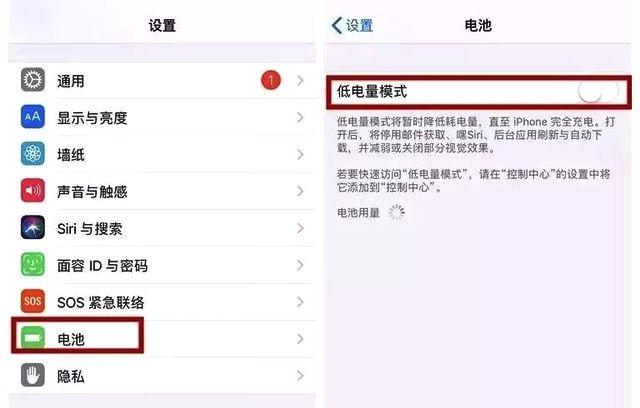Image resolution: width=640 pixels, height=408 pixels.
Task: Expand the 隐私 row chevron
Action: click(x=300, y=376)
